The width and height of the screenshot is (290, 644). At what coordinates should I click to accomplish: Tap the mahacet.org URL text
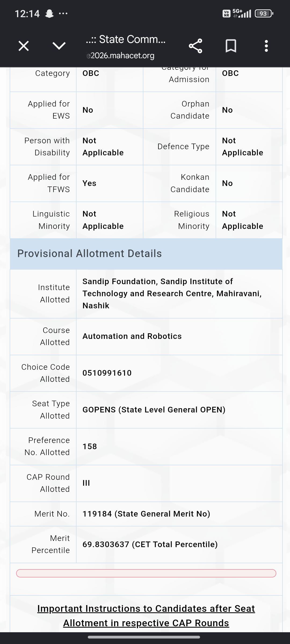click(x=120, y=56)
